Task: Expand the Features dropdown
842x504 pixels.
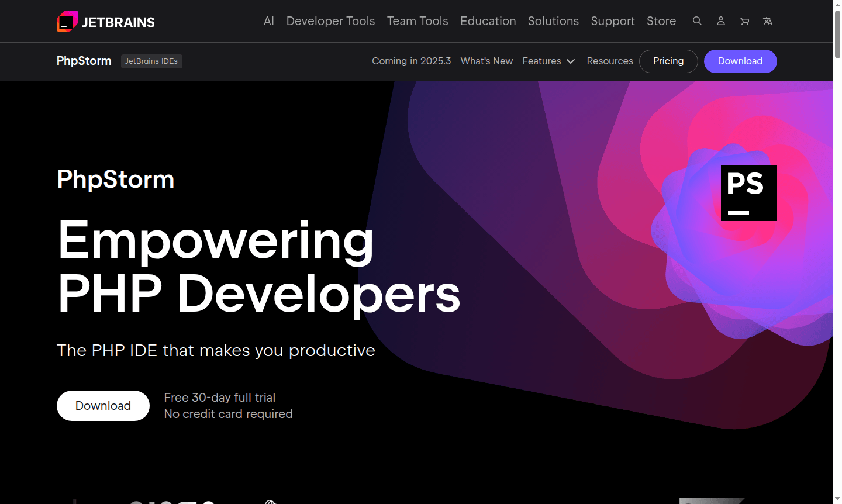Action: (x=548, y=61)
